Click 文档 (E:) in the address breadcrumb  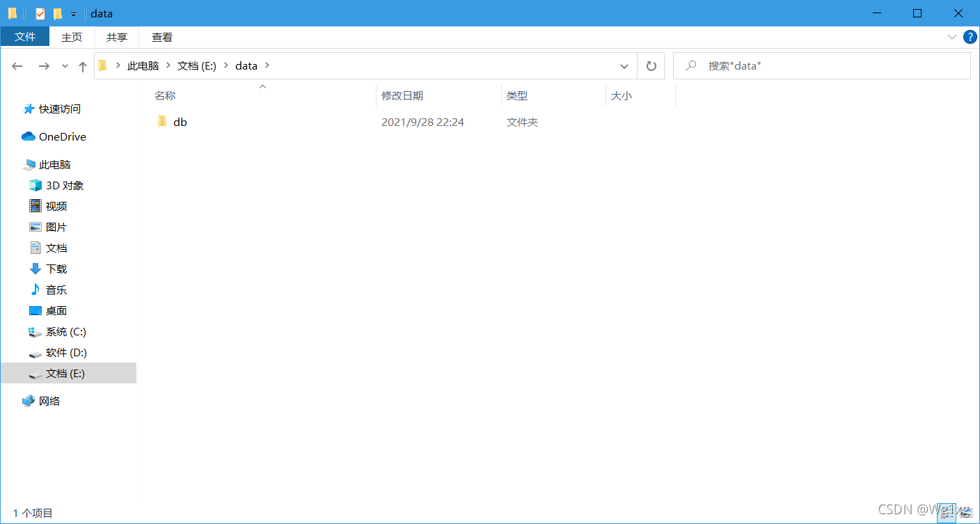[x=197, y=65]
